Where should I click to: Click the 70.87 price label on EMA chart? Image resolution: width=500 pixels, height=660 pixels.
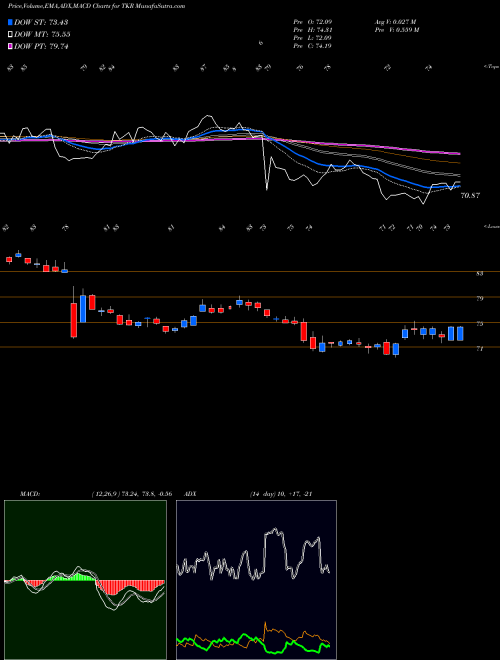pos(470,196)
